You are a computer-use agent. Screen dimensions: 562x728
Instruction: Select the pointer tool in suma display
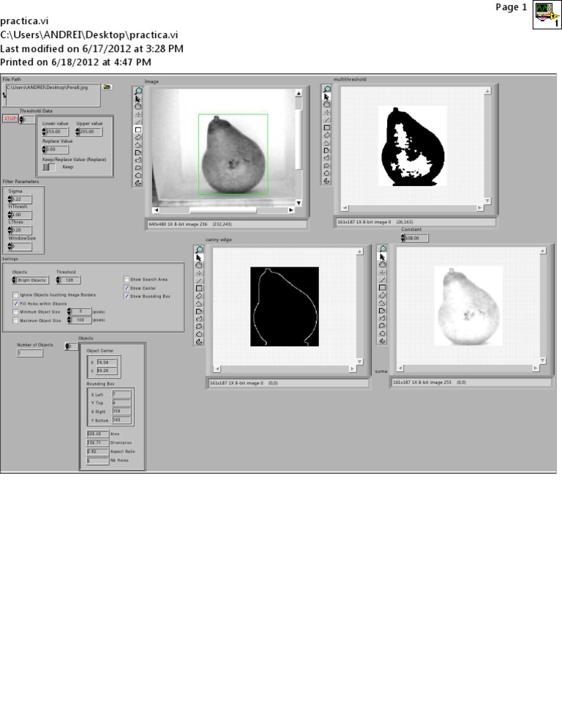[x=382, y=257]
